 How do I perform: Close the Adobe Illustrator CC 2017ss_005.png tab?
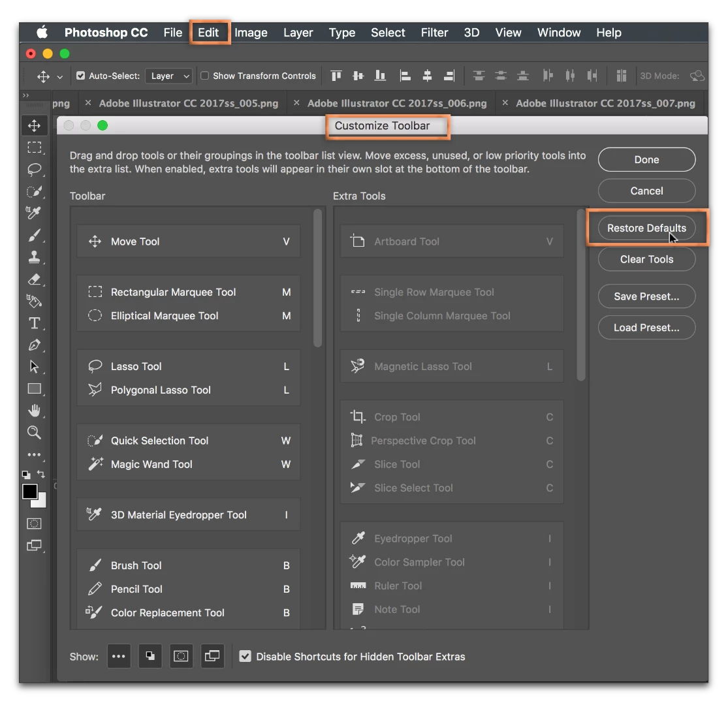pos(87,102)
